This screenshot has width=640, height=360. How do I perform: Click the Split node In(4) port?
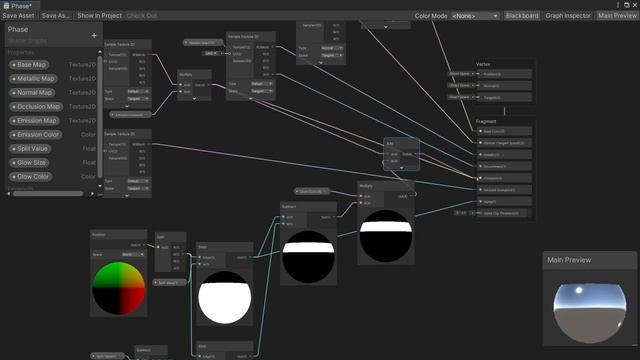tap(158, 247)
